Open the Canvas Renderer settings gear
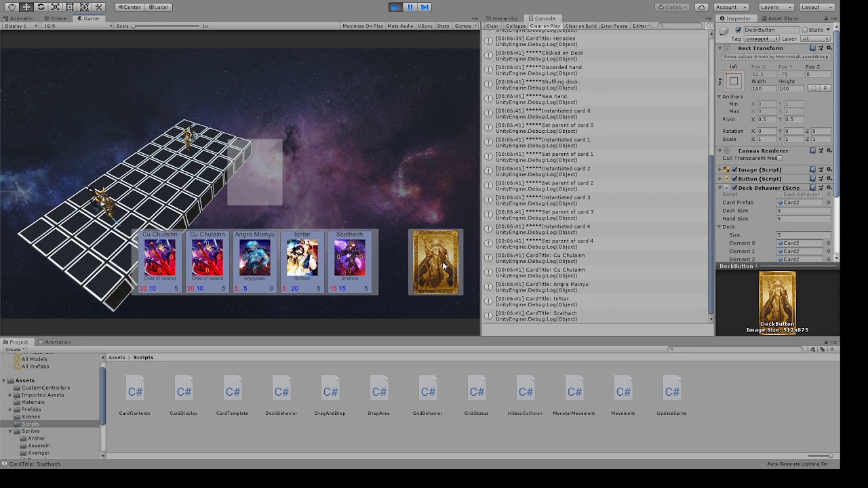Image resolution: width=868 pixels, height=488 pixels. [829, 150]
